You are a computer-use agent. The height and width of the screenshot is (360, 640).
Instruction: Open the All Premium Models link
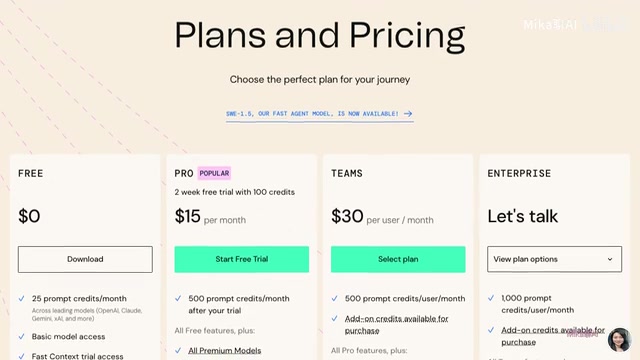(x=224, y=351)
